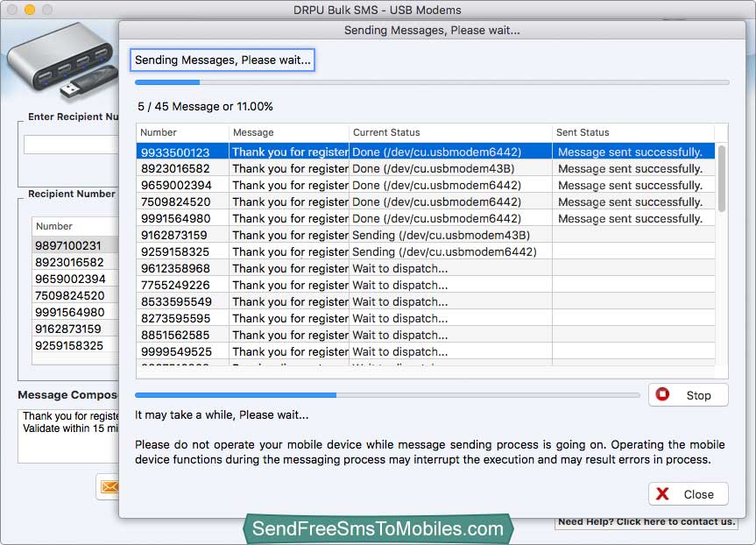Click the red X Close icon

coord(662,493)
